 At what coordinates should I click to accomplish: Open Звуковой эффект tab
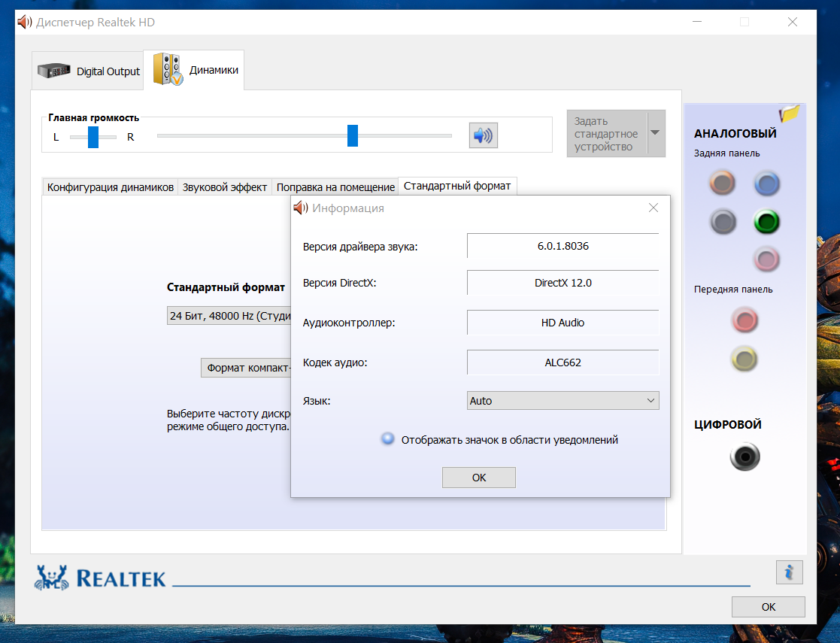(224, 187)
